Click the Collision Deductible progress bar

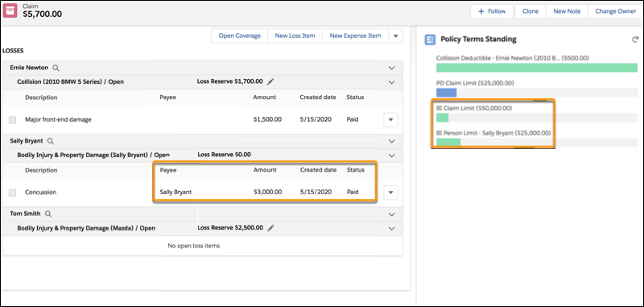click(x=536, y=68)
